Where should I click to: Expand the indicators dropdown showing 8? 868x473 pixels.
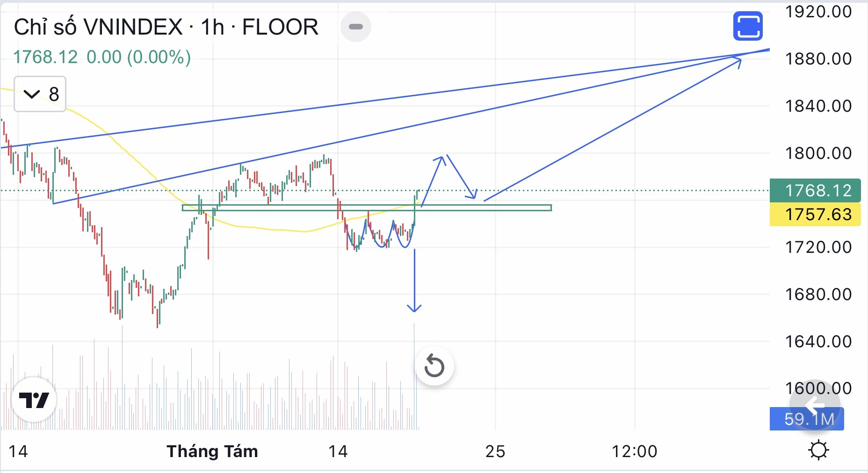coord(40,94)
